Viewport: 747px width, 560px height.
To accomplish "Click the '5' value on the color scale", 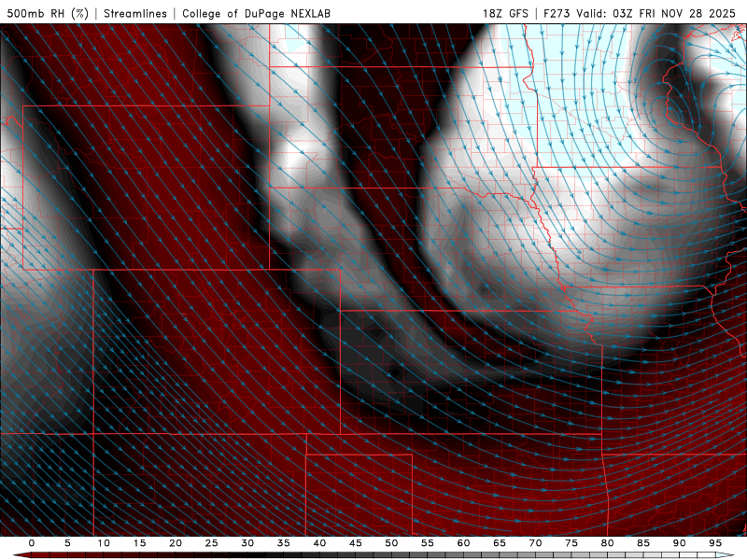I will point(67,543).
